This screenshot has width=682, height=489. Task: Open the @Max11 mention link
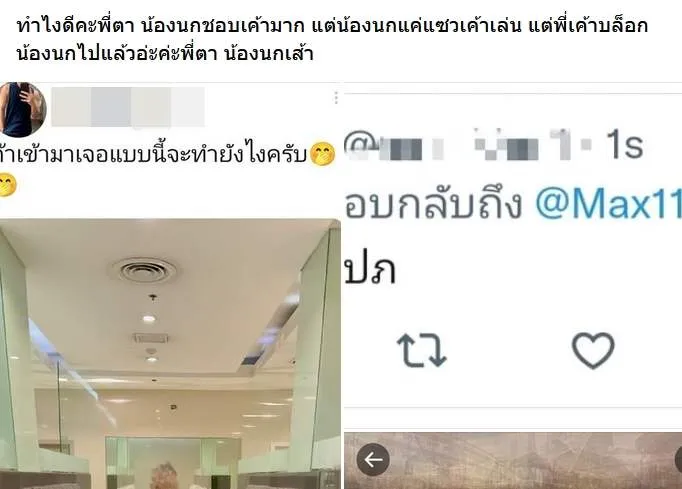click(608, 203)
